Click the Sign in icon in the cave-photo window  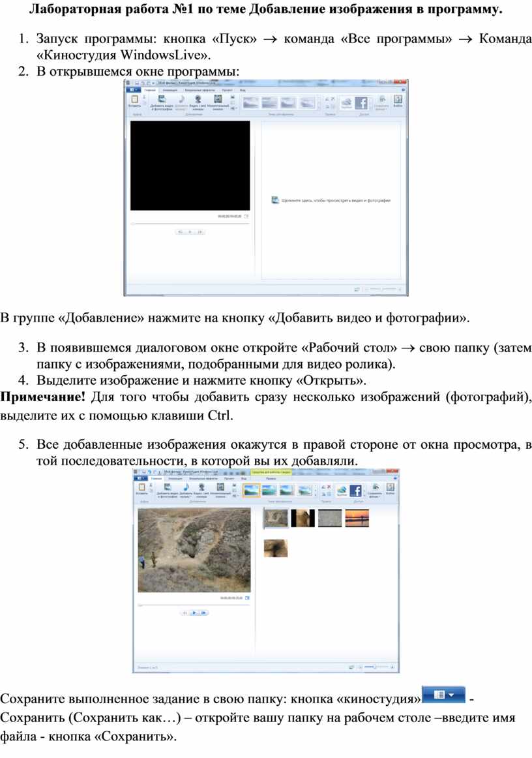391,488
